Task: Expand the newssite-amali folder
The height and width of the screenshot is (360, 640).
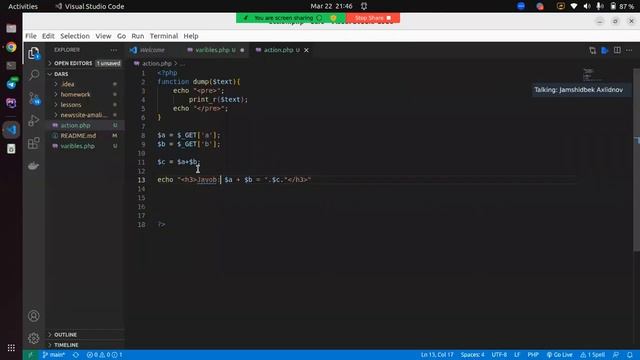Action: click(84, 115)
